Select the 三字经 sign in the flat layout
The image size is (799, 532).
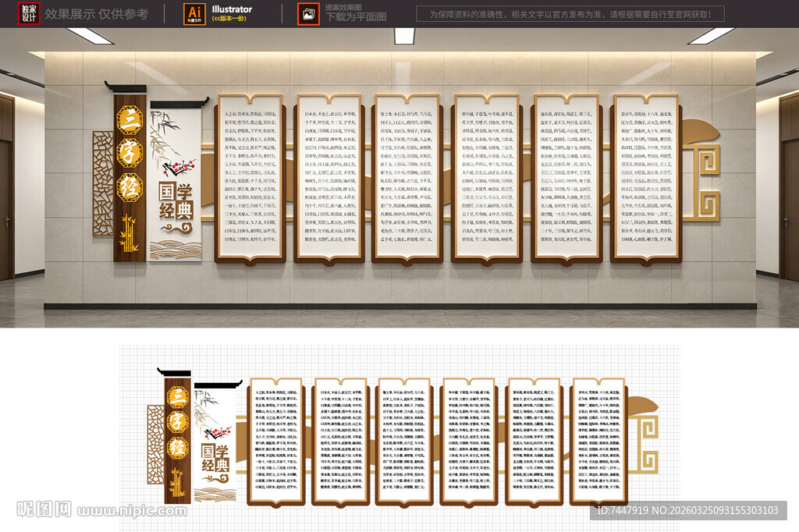click(x=177, y=442)
